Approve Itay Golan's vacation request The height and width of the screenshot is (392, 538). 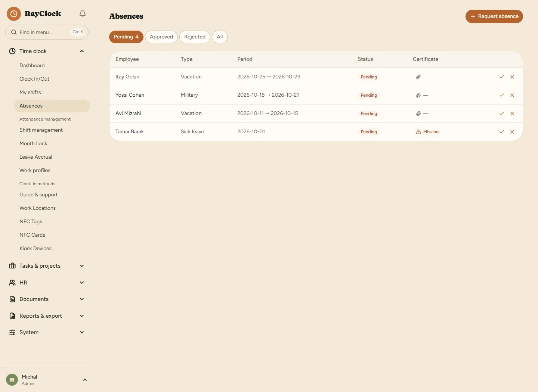point(502,77)
